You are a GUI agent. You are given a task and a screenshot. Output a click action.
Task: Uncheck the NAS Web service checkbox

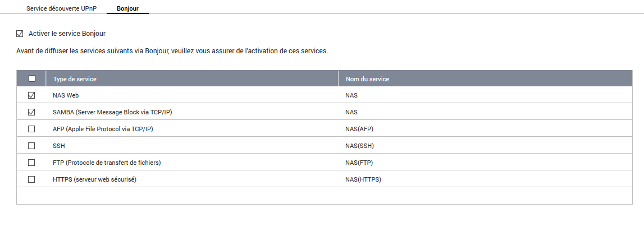tap(31, 95)
